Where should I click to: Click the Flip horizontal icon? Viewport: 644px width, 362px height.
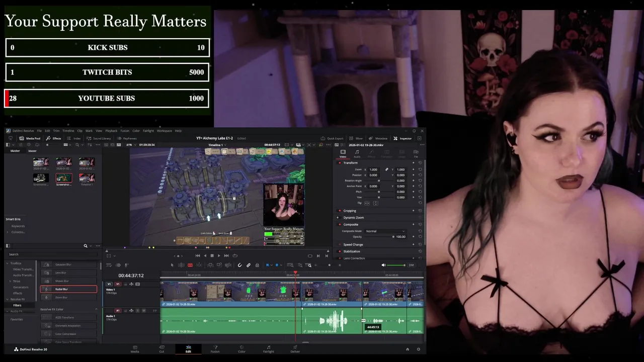point(367,203)
